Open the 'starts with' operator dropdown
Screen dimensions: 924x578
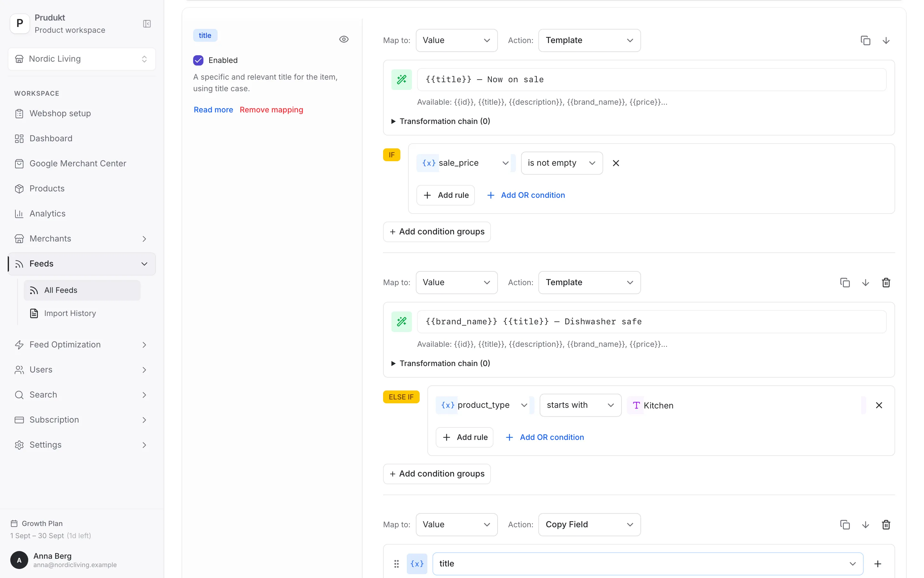tap(580, 405)
